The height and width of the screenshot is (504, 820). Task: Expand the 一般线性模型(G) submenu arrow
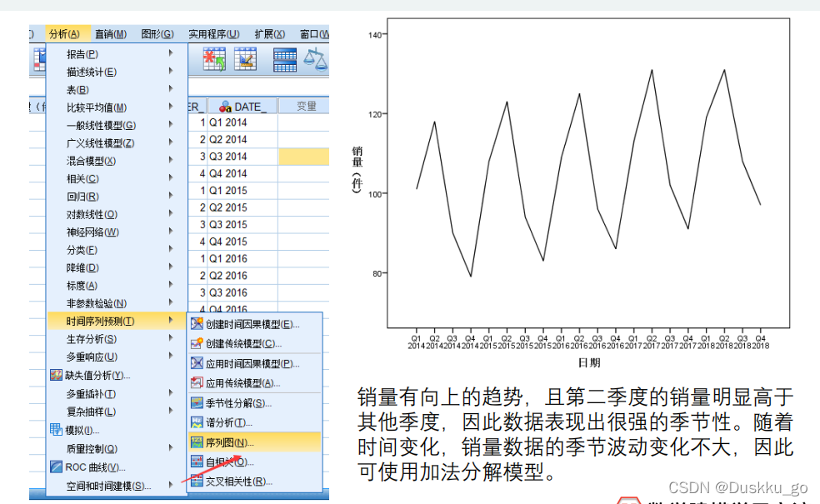[171, 124]
